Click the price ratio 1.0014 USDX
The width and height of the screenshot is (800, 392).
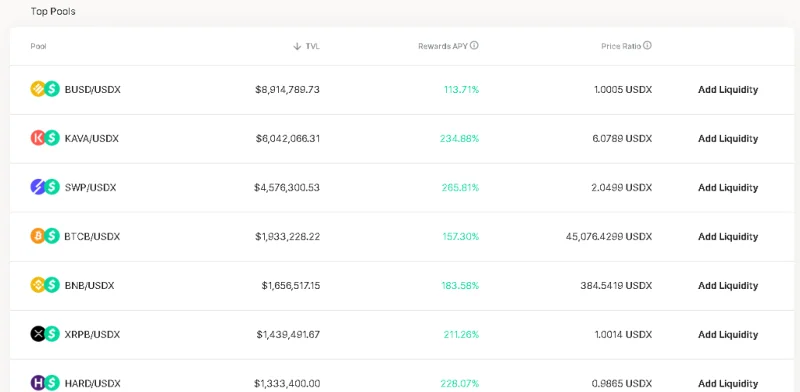[623, 334]
